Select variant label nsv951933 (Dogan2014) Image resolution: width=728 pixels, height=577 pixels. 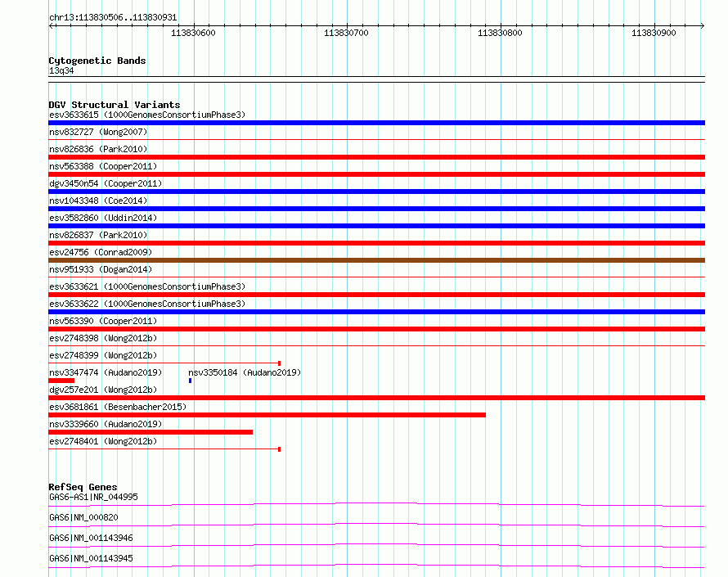click(101, 269)
